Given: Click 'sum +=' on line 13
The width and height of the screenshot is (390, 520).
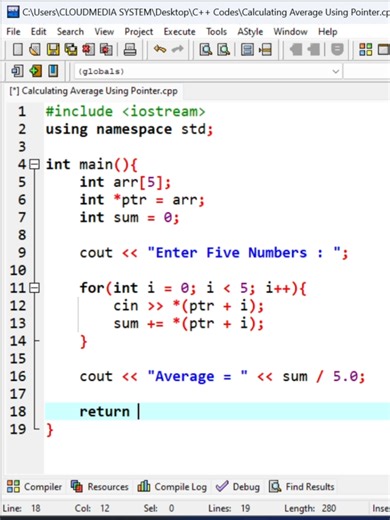Looking at the screenshot, I should pyautogui.click(x=138, y=323).
